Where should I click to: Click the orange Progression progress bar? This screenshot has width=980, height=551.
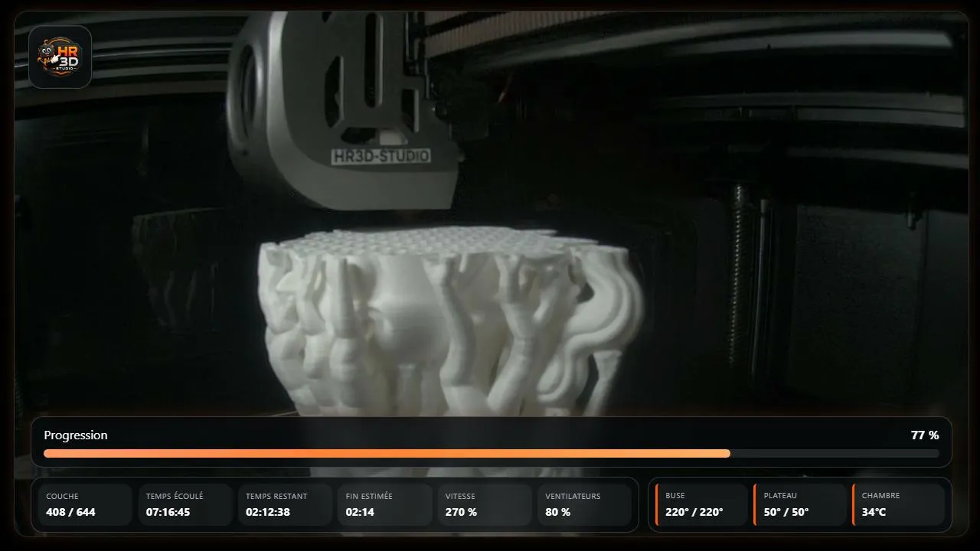(491, 453)
